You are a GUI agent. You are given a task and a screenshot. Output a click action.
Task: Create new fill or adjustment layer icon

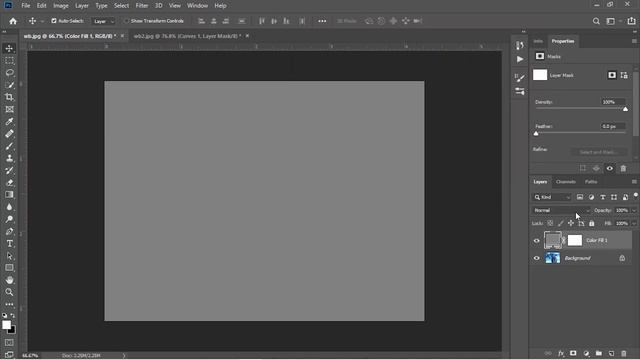(x=586, y=353)
